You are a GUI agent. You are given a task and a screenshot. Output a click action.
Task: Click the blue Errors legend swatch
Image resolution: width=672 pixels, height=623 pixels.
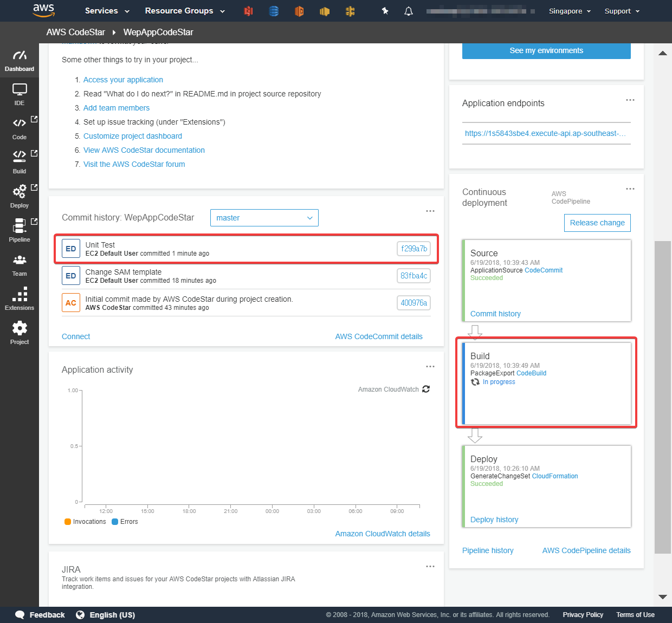[x=115, y=522]
